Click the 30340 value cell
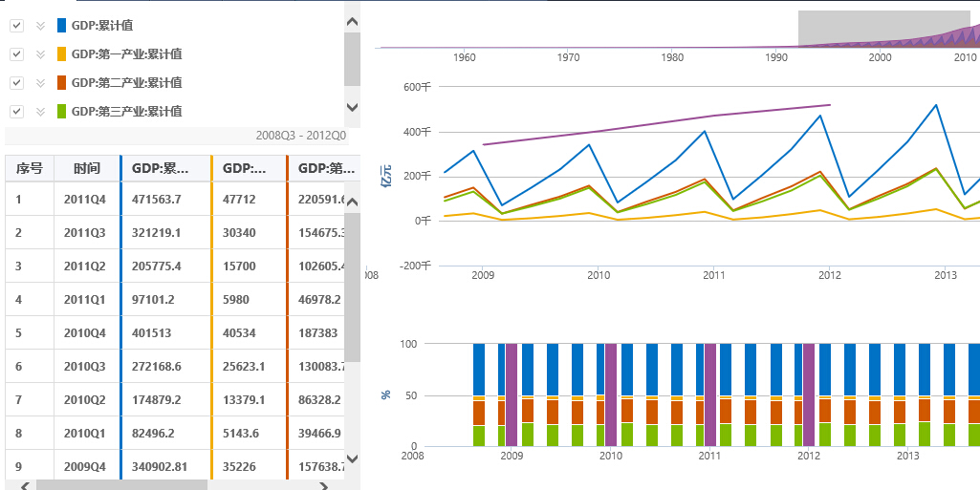 pyautogui.click(x=250, y=233)
